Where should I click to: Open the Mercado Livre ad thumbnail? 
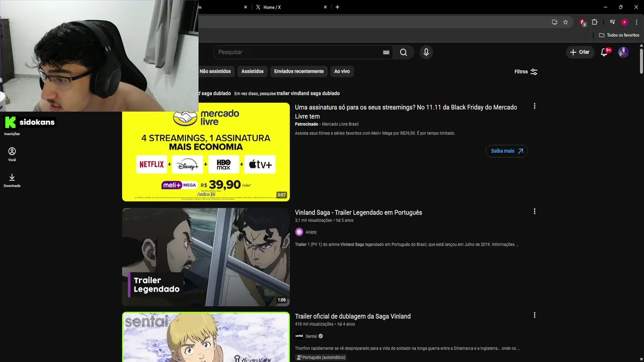click(x=206, y=152)
